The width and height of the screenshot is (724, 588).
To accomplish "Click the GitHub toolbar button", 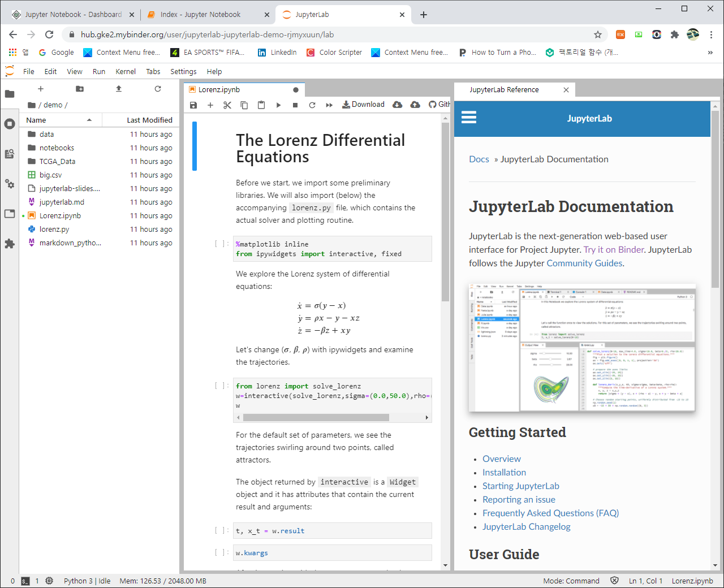I will (439, 105).
